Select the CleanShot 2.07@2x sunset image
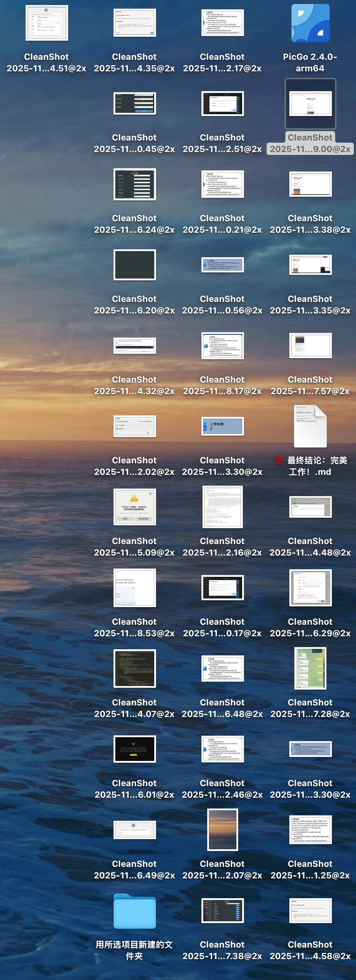Screen dimensions: 356x980 pyautogui.click(x=222, y=829)
